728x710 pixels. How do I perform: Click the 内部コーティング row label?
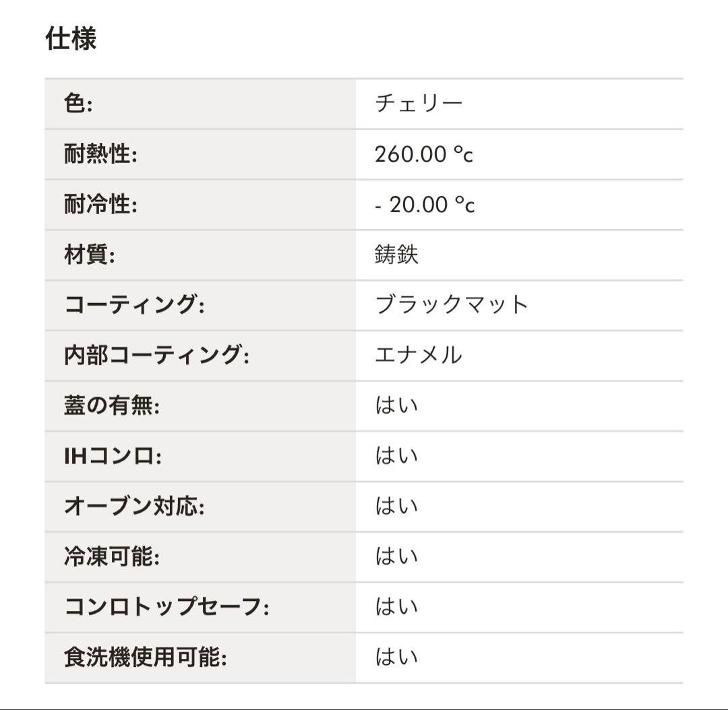coord(156,355)
